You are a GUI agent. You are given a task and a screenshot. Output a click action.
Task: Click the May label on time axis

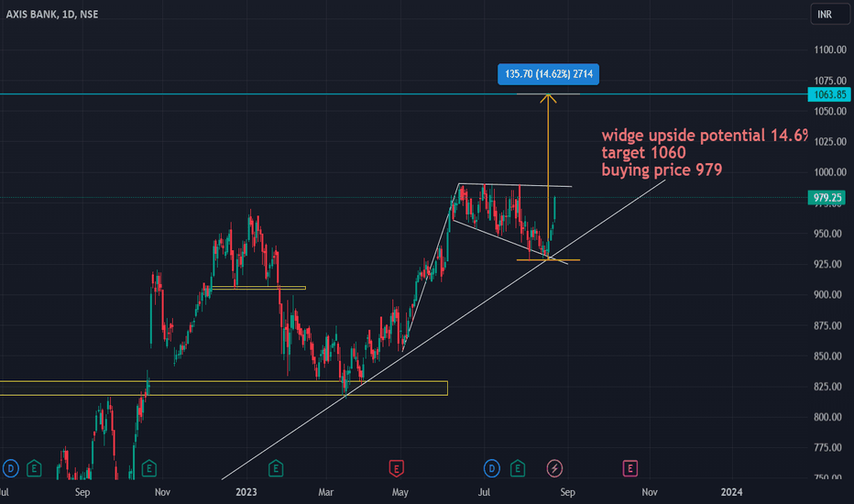coord(400,492)
